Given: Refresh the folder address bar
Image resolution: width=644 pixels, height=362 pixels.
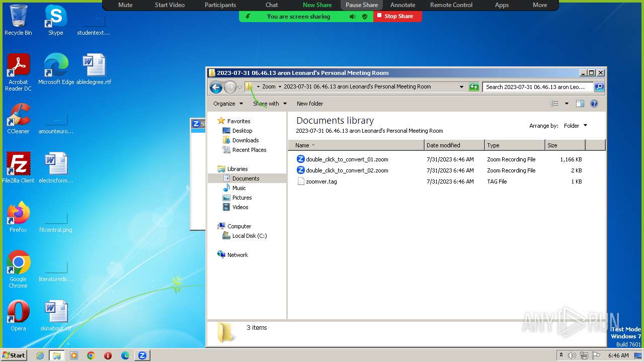Looking at the screenshot, I should 473,87.
